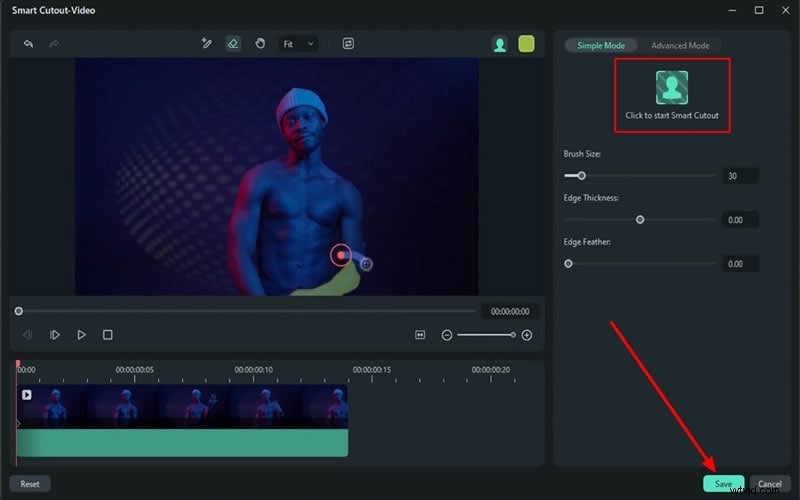Click the undo arrow icon
This screenshot has width=800, height=500.
coord(29,44)
